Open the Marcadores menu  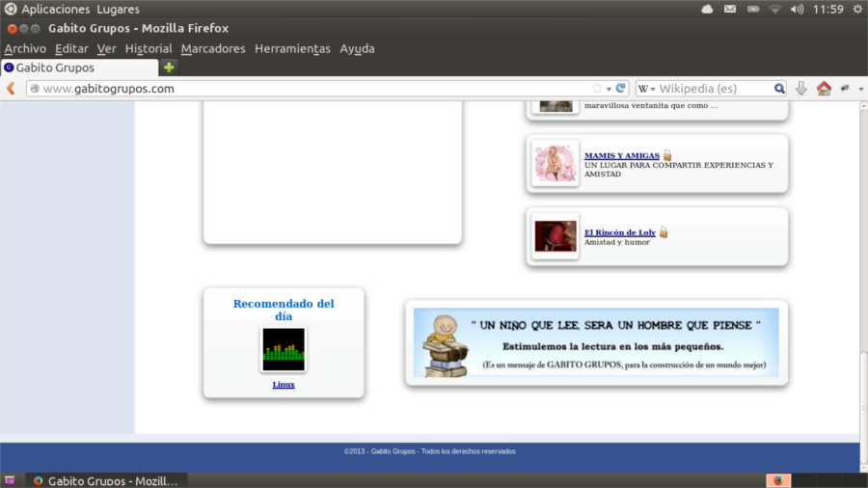[213, 48]
